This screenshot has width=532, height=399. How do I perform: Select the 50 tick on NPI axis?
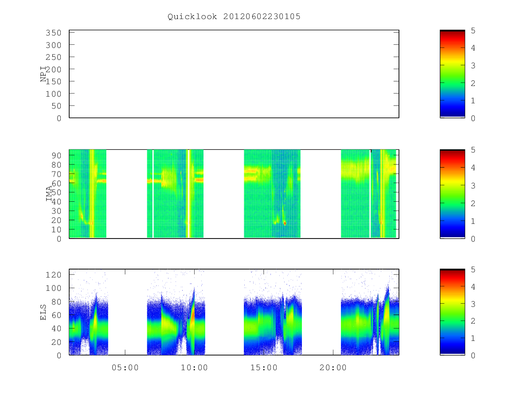pos(56,106)
